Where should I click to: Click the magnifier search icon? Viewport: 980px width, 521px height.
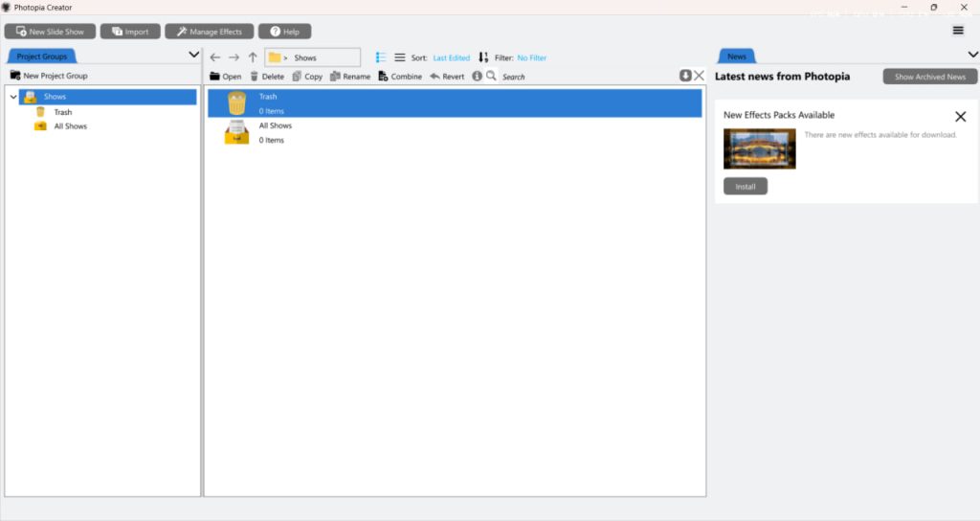[491, 76]
